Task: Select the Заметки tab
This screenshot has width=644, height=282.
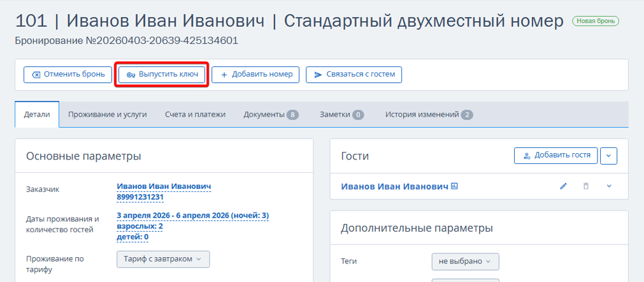Action: coord(341,115)
